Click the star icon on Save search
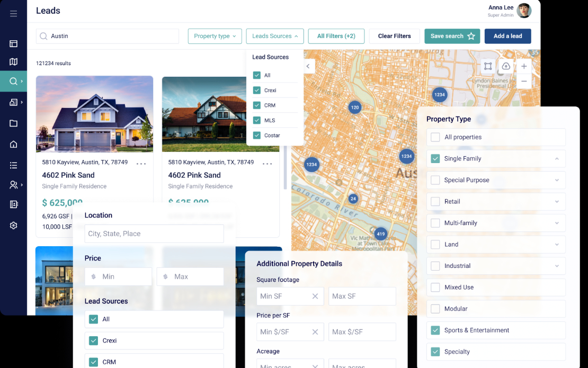This screenshot has width=588, height=368. point(471,36)
